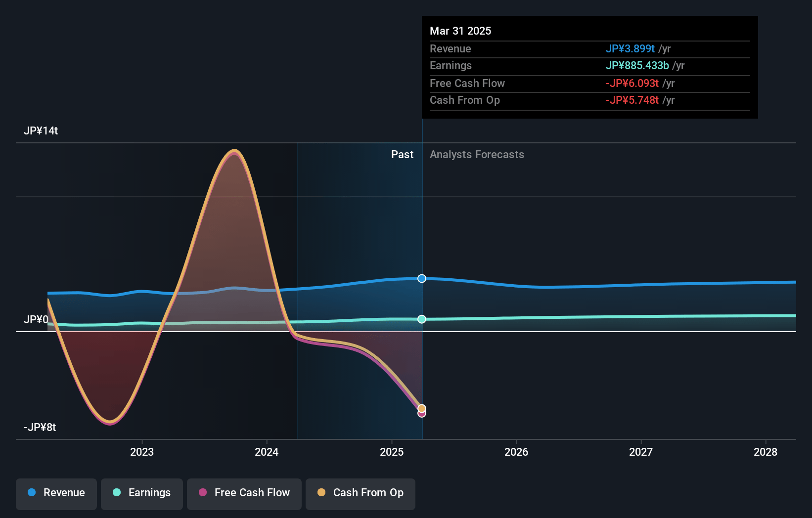Select the Cash From Op end data point
The height and width of the screenshot is (518, 812).
click(422, 408)
